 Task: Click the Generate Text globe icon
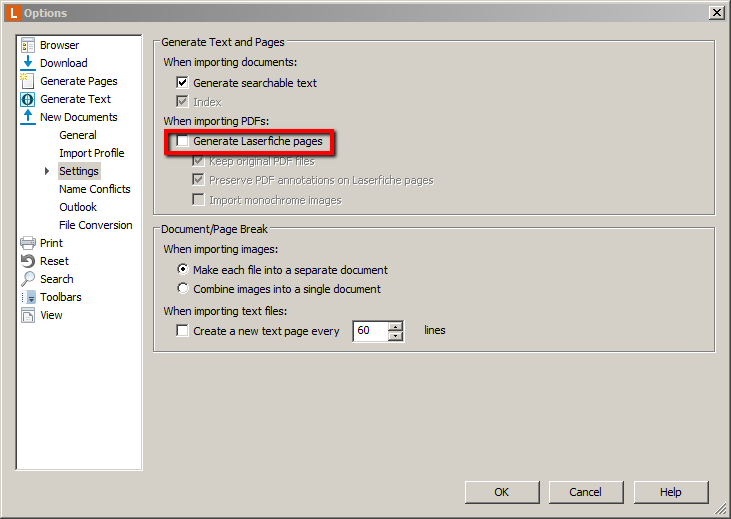coord(28,99)
